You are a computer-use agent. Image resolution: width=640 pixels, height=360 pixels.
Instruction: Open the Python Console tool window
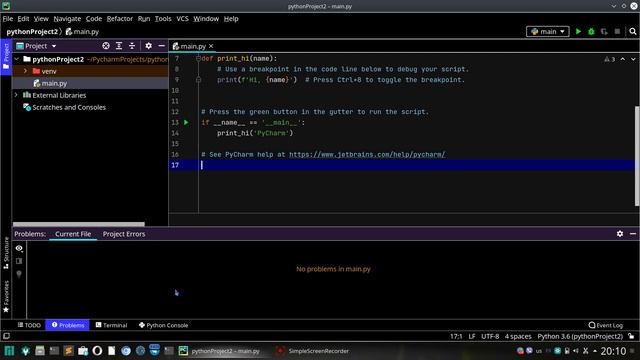163,325
